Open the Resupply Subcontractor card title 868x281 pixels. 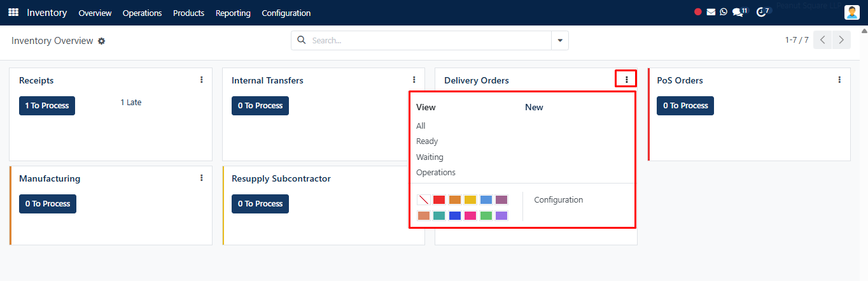coord(281,178)
